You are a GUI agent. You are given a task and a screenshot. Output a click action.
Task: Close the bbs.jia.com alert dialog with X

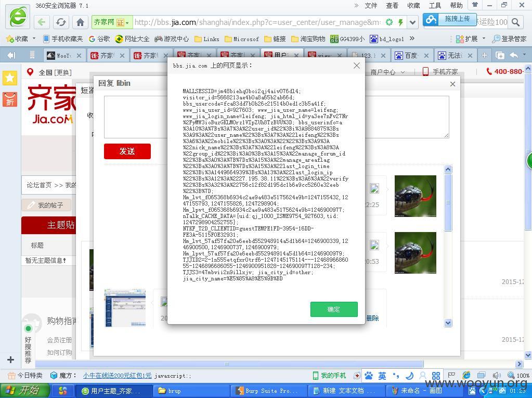[x=357, y=66]
